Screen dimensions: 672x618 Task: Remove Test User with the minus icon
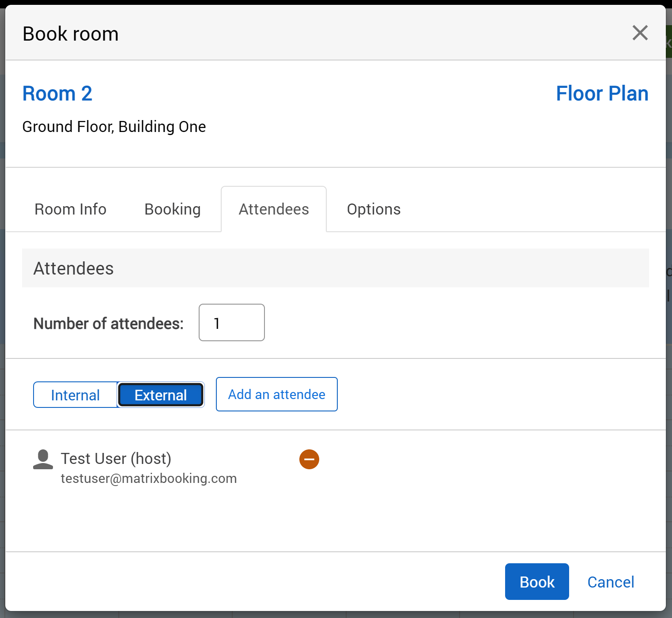coord(309,459)
